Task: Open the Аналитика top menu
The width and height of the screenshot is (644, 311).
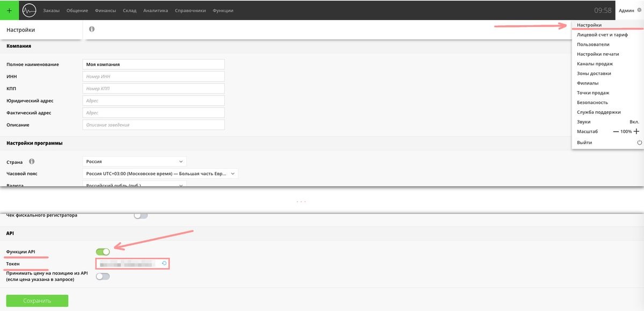Action: point(155,10)
